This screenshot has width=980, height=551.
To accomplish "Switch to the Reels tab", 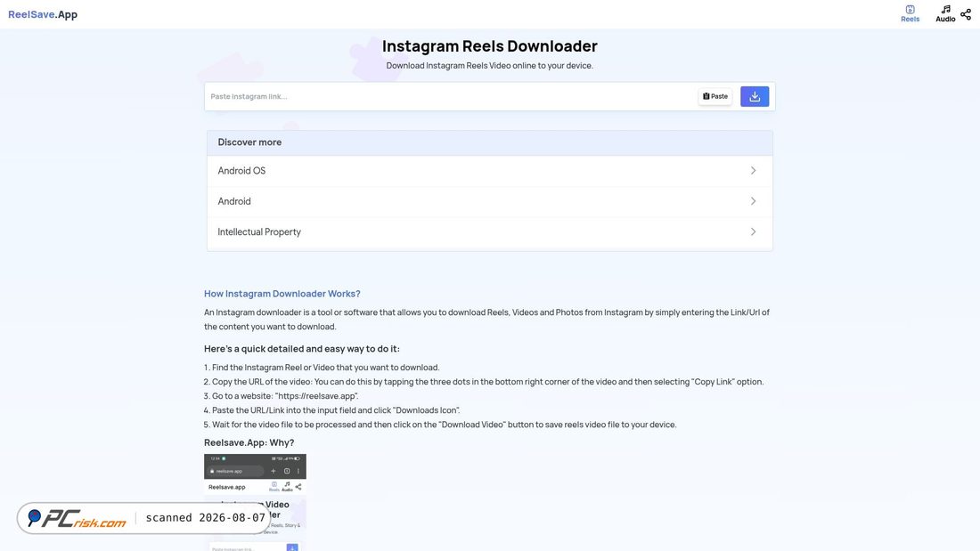I will (910, 13).
